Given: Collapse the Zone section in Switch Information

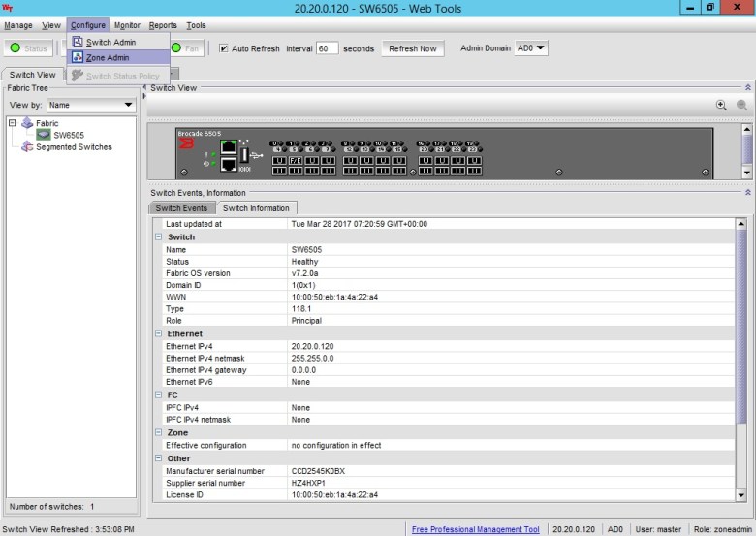Looking at the screenshot, I should point(159,433).
